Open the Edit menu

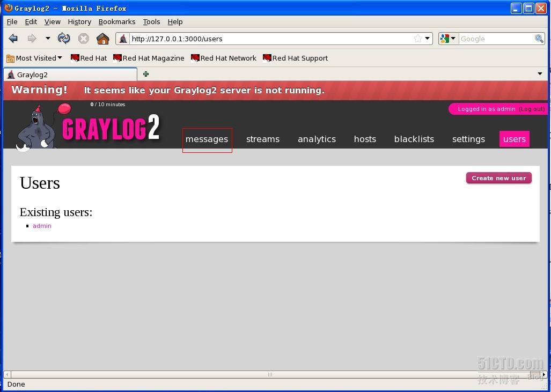[x=31, y=22]
